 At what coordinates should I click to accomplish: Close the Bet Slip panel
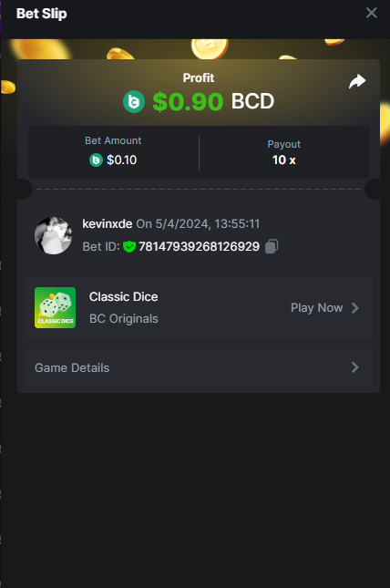click(371, 13)
